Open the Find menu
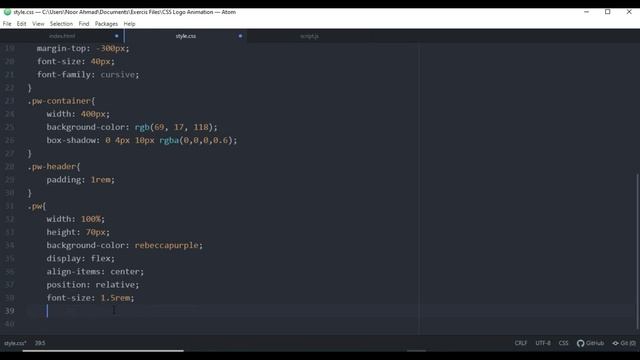 tap(84, 24)
